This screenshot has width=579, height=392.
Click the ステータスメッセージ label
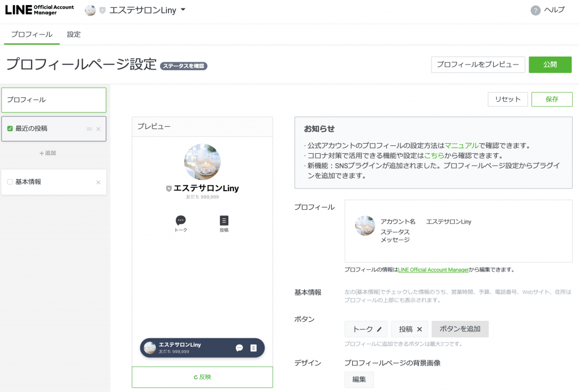(395, 236)
